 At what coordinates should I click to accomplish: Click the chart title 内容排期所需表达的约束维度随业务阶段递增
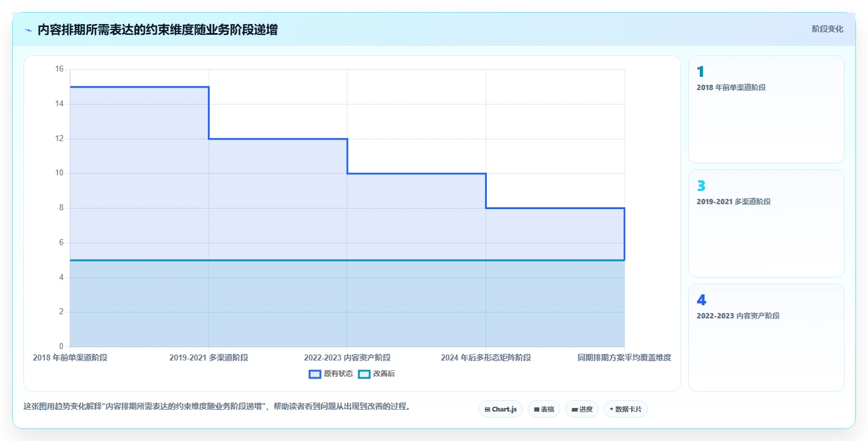(157, 30)
